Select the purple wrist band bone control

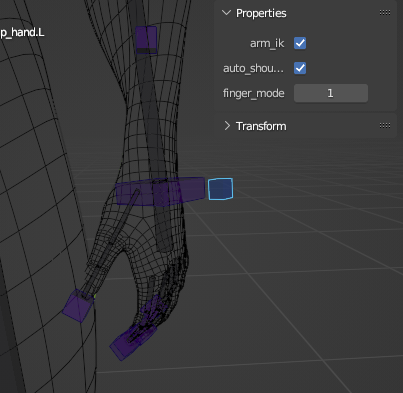(160, 191)
